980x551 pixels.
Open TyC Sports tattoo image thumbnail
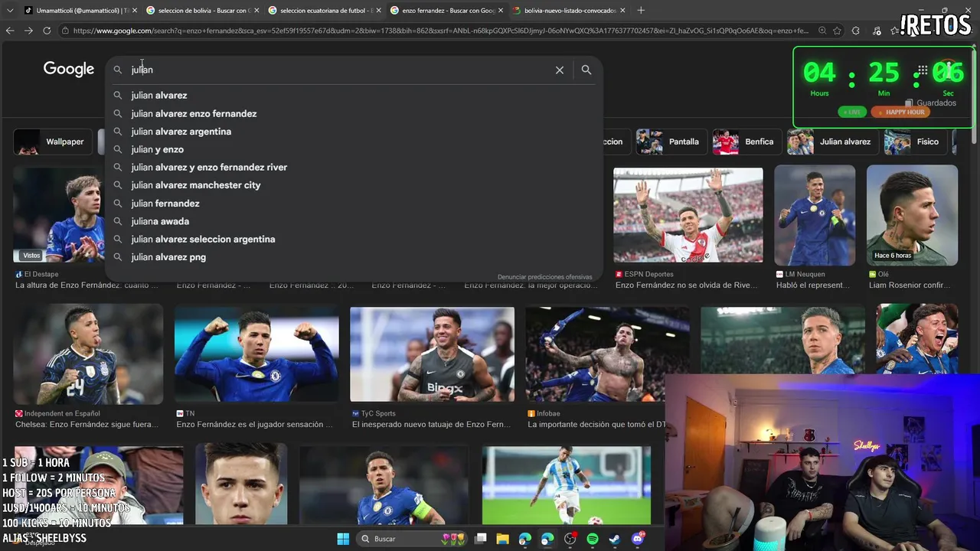[x=432, y=354]
